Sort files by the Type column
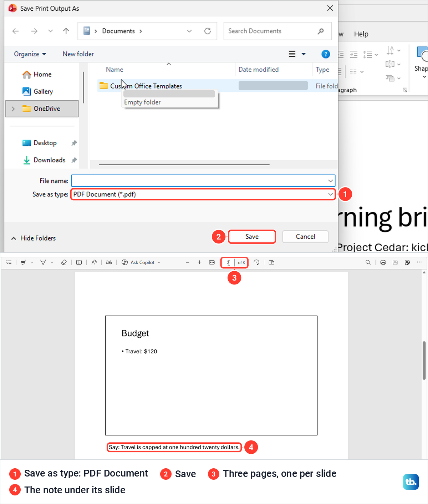The height and width of the screenshot is (504, 428). (x=322, y=70)
